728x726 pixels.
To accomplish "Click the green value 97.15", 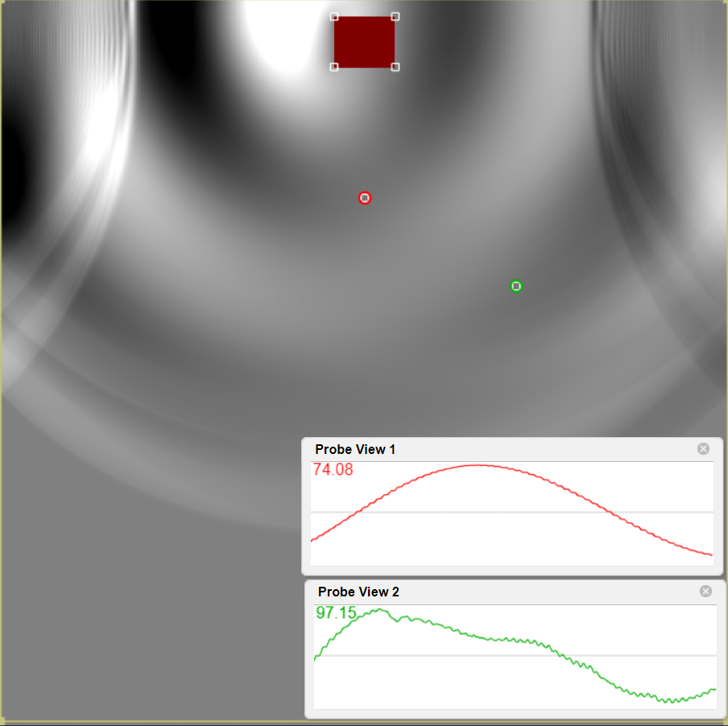I will point(336,613).
